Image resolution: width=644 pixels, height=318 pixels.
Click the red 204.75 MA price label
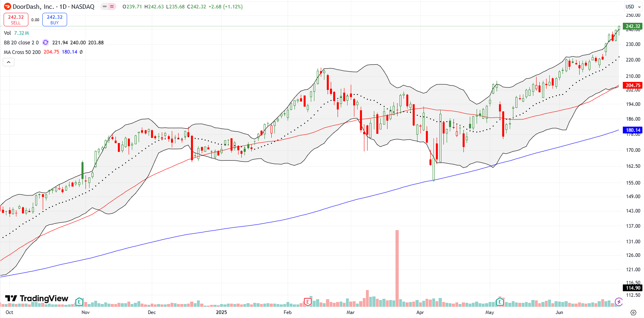(633, 85)
